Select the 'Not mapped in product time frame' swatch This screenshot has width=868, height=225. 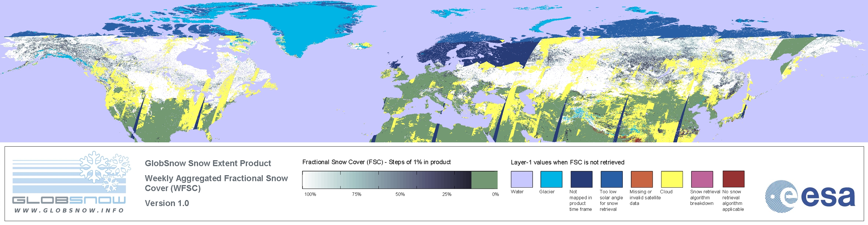coord(581,179)
